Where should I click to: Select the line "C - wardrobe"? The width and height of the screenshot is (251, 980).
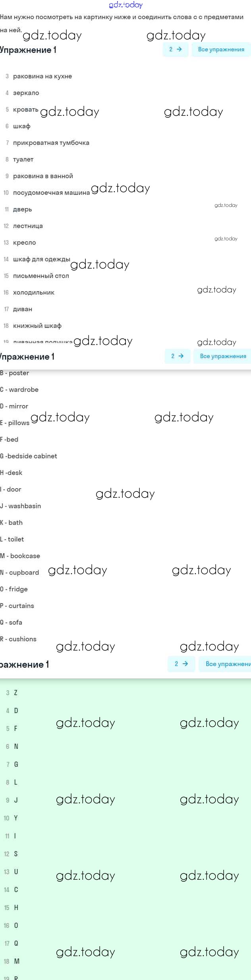point(19,390)
